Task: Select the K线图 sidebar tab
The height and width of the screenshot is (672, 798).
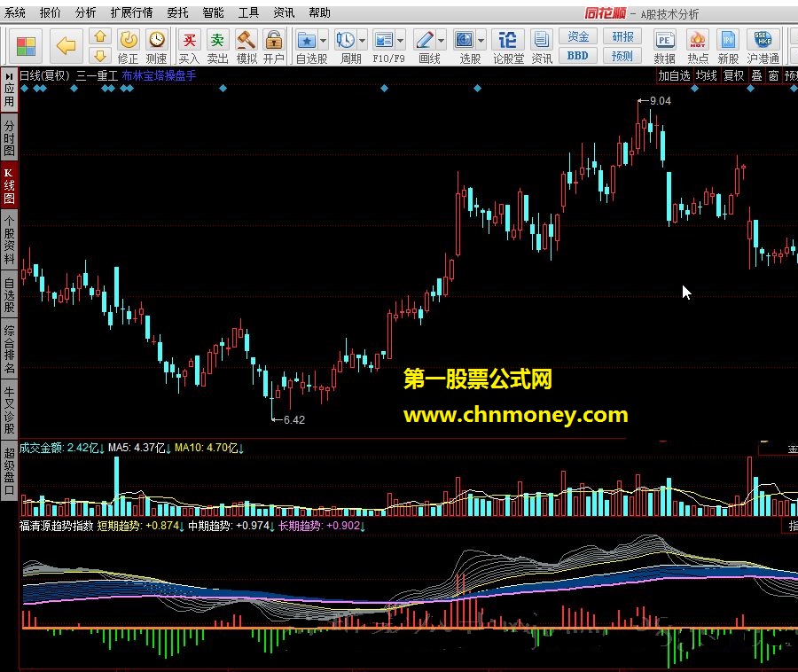Action: pos(9,186)
